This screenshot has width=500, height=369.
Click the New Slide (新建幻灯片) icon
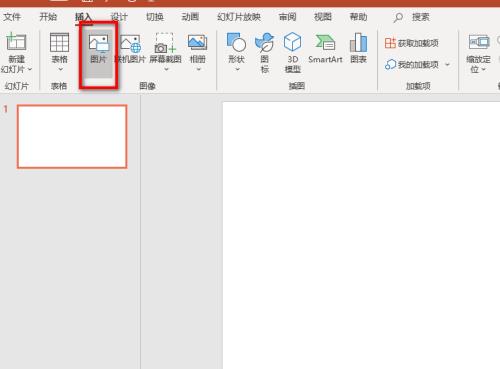(16, 42)
